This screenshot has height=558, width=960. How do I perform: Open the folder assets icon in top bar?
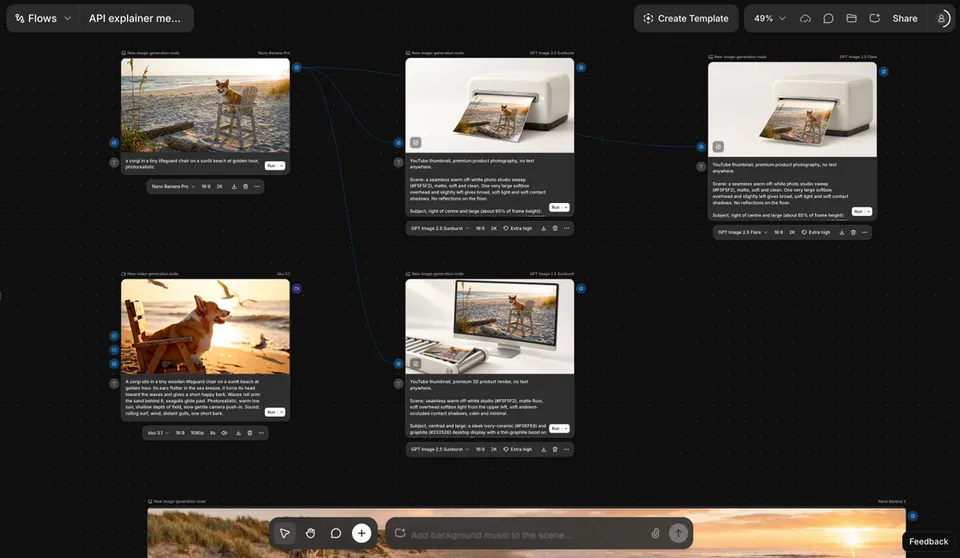coord(851,18)
